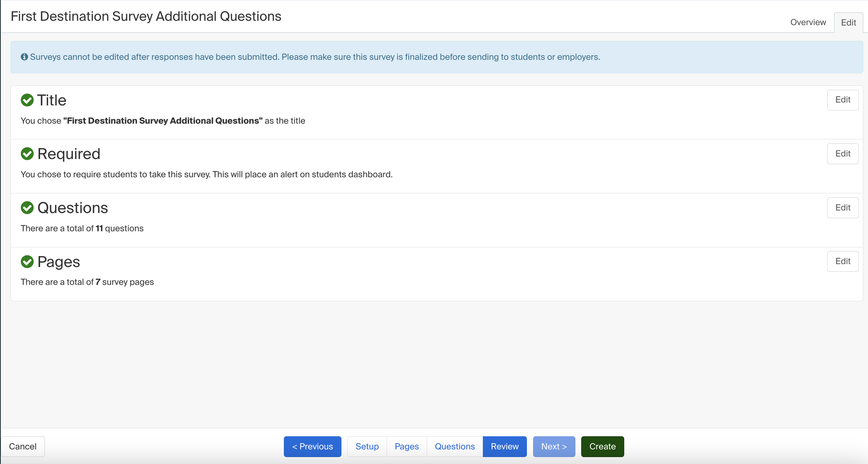Go back with the Previous button
Viewport: 868px width, 464px height.
(312, 446)
